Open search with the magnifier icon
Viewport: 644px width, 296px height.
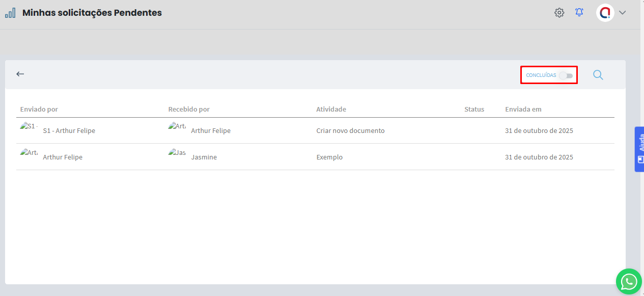pyautogui.click(x=598, y=75)
